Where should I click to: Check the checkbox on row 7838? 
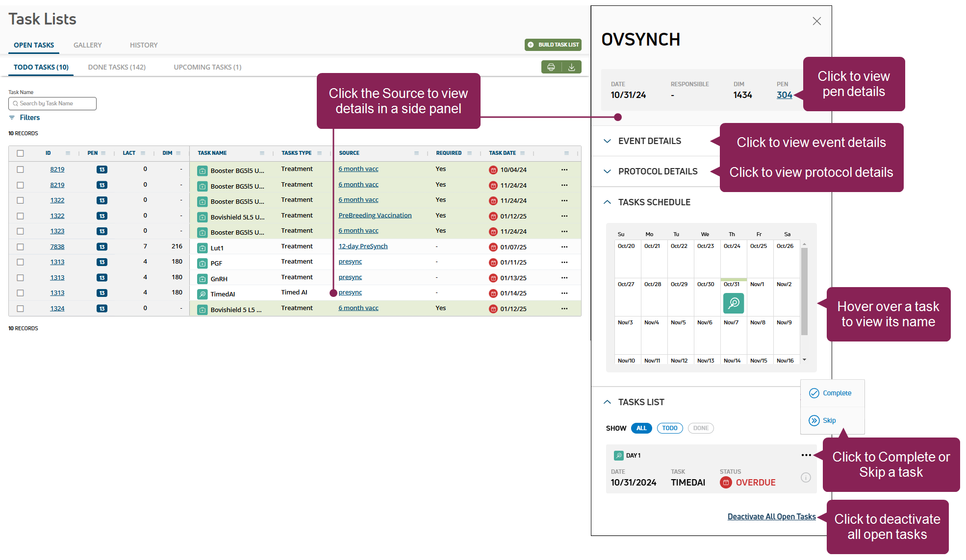20,246
